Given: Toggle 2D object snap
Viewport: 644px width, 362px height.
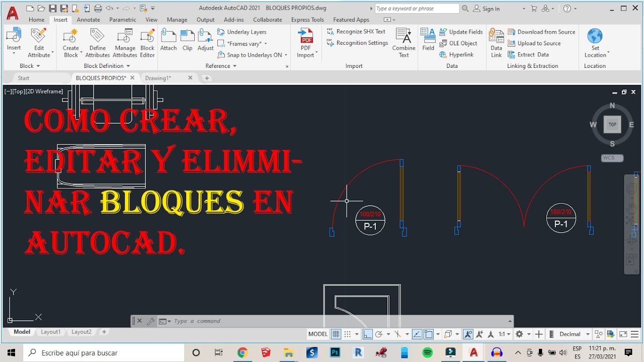Looking at the screenshot, I should coord(429,334).
